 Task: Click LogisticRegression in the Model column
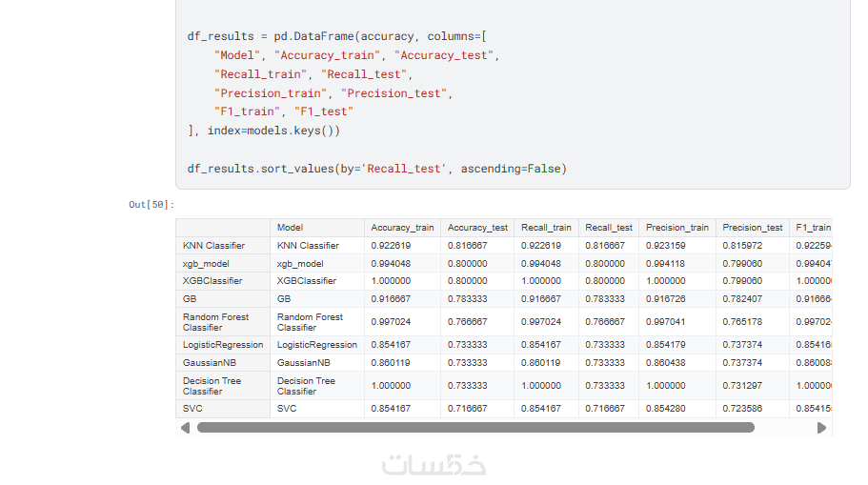click(x=317, y=345)
